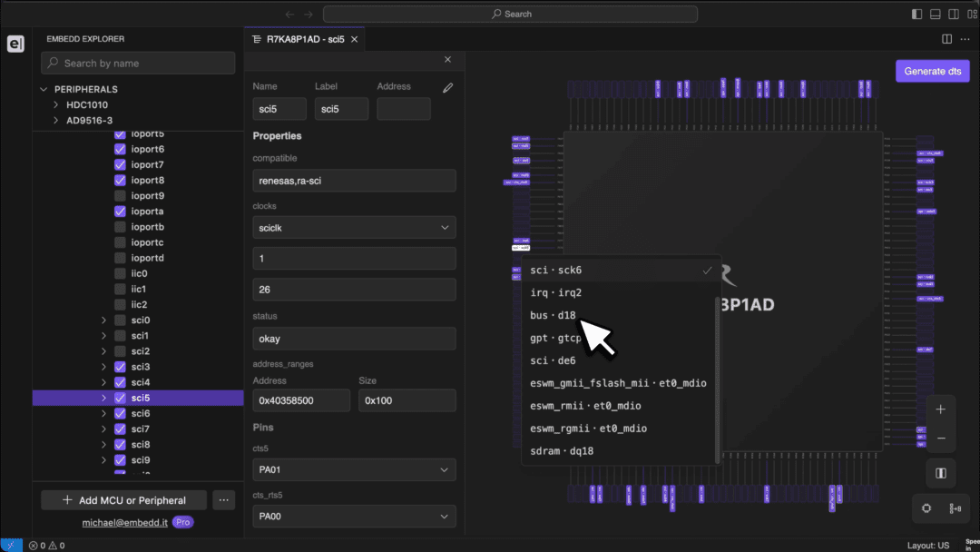Click the errors and warnings indicator in status bar
This screenshot has width=980, height=552.
click(x=45, y=546)
